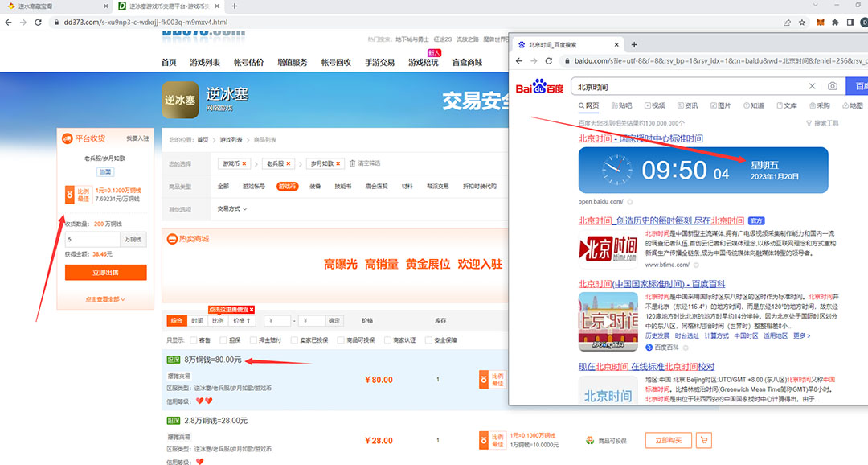The image size is (868, 465).
Task: Click the 商品可投保 shield icon on listing
Action: (x=591, y=438)
